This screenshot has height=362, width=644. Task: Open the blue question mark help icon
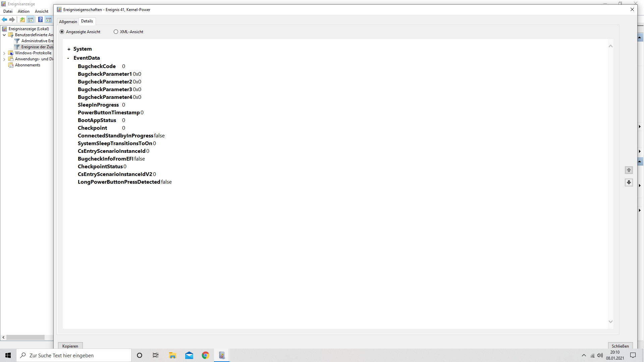pyautogui.click(x=40, y=19)
